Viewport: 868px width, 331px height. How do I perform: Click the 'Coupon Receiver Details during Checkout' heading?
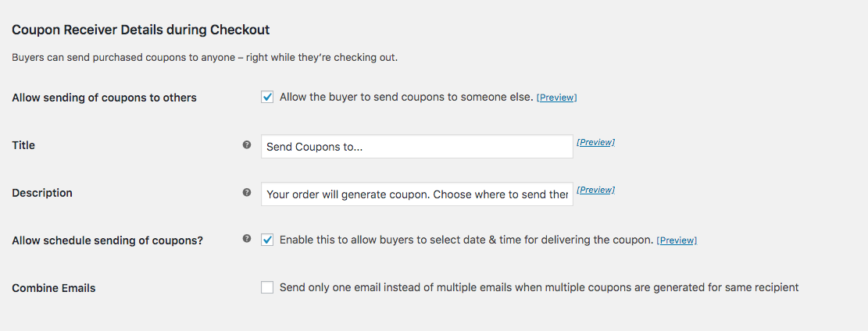[x=141, y=30]
